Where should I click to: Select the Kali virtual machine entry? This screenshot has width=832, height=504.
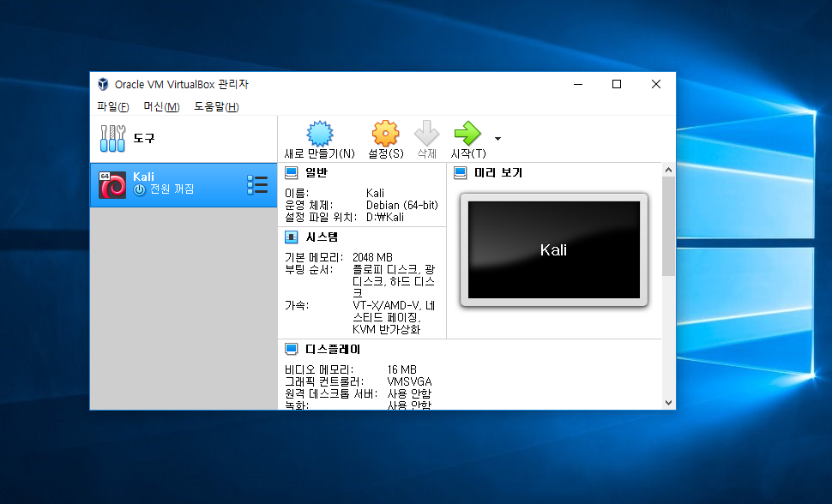point(184,184)
